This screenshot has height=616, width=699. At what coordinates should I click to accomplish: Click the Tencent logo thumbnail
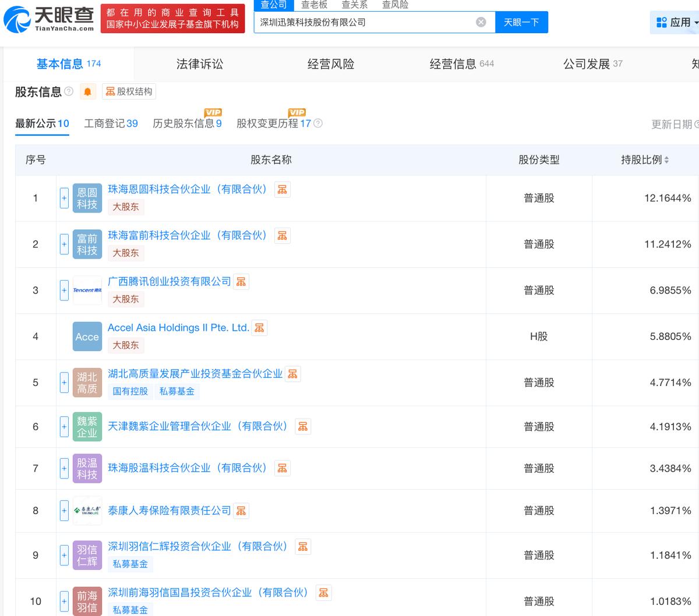87,290
